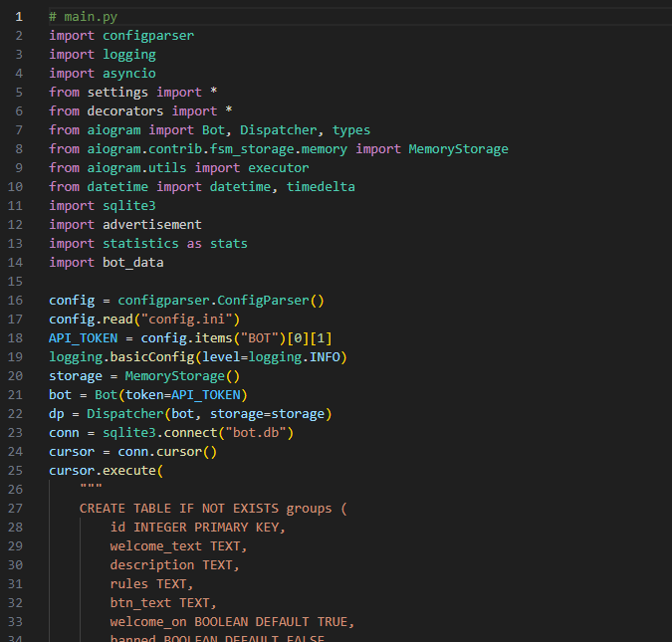Click line number 25 in the gutter
The height and width of the screenshot is (642, 672).
click(15, 470)
